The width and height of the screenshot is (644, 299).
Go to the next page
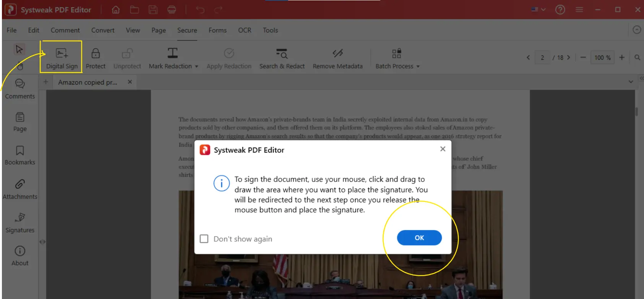(568, 58)
